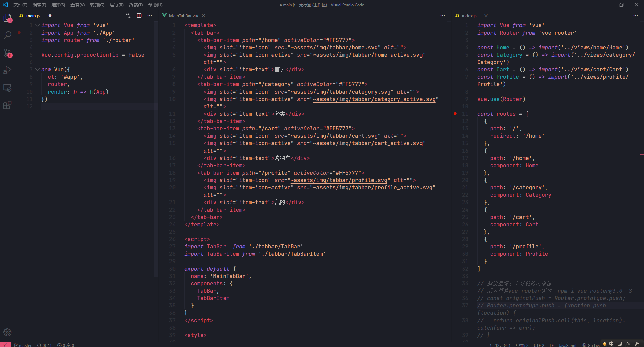Follow the home_active.svg asset path link

click(x=368, y=55)
